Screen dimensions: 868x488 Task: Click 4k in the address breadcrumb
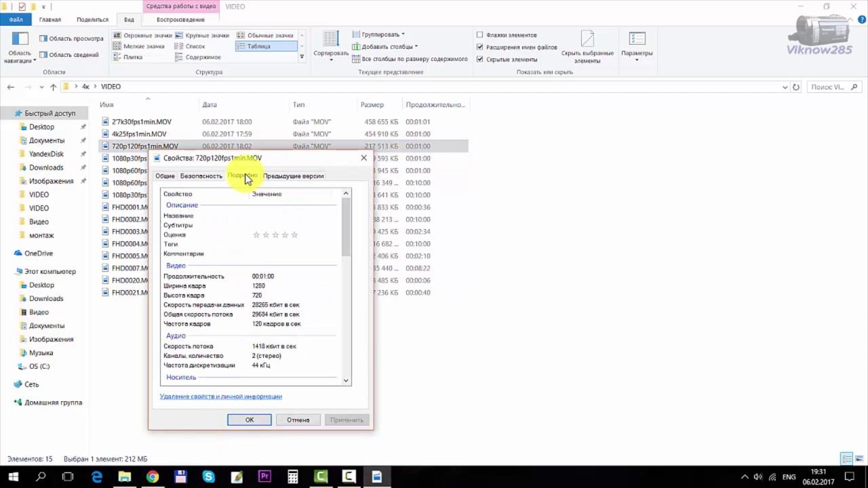pyautogui.click(x=85, y=87)
